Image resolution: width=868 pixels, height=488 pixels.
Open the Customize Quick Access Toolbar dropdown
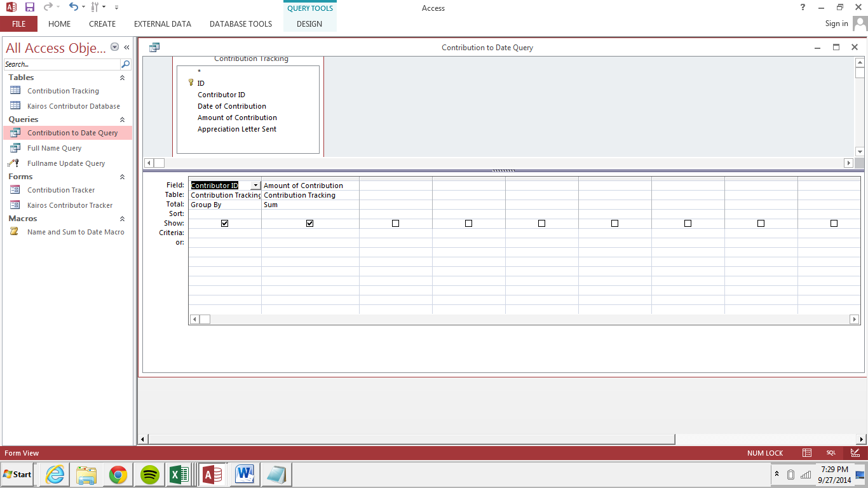(x=116, y=8)
